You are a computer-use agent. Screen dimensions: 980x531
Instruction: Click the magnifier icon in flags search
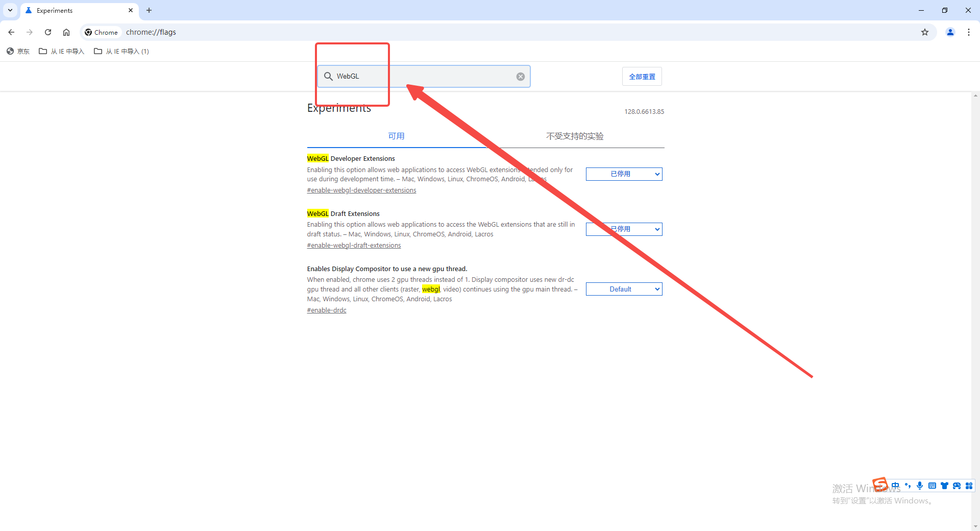coord(328,76)
